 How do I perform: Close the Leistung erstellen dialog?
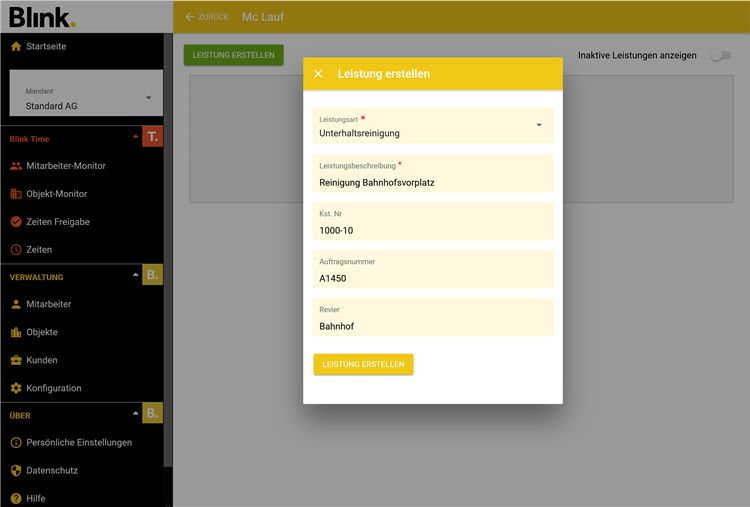coord(318,74)
